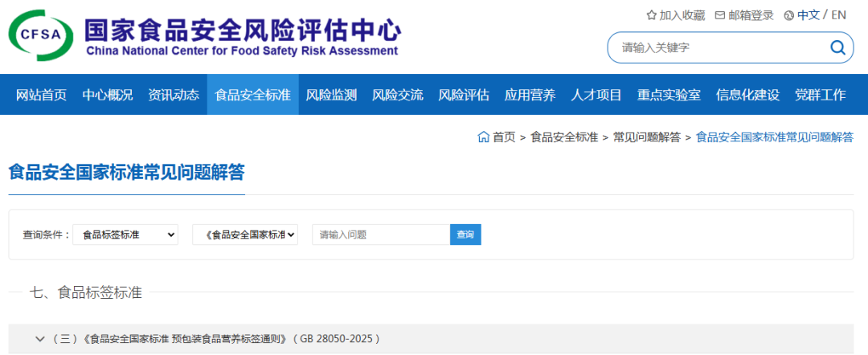Click the home icon in breadcrumb
Viewport: 868px width, 355px height.
483,137
